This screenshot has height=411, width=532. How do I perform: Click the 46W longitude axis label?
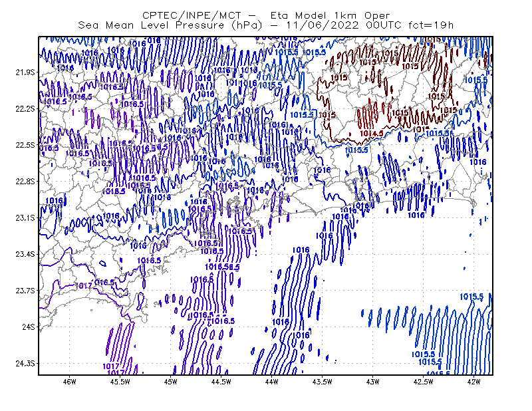[x=70, y=382]
